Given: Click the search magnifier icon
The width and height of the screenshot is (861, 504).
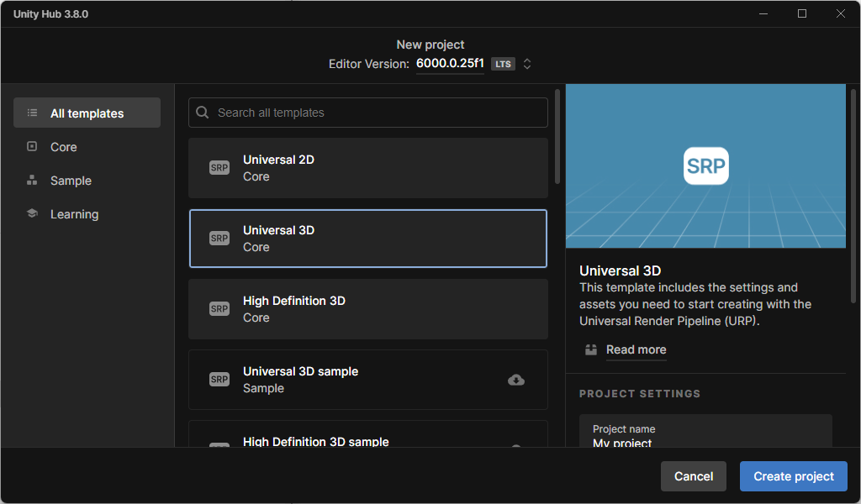Looking at the screenshot, I should [203, 113].
